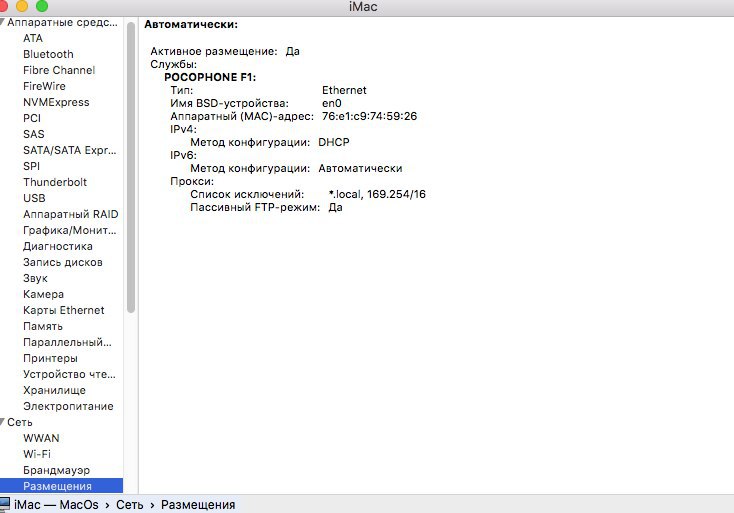Image resolution: width=734 pixels, height=513 pixels.
Task: Open the FireWire entry
Action: (44, 86)
